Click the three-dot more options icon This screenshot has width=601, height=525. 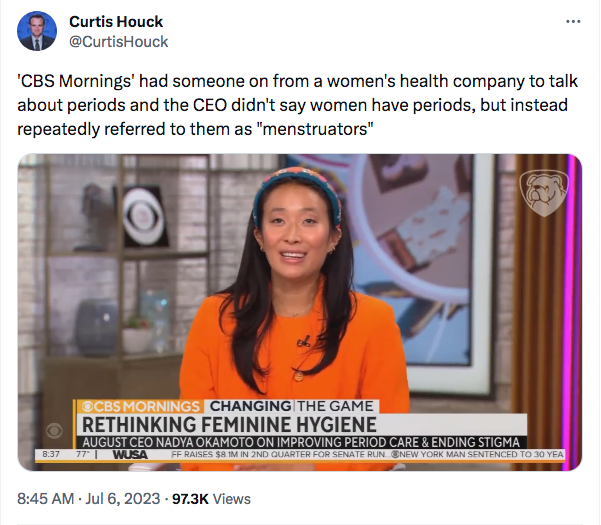pos(573,22)
